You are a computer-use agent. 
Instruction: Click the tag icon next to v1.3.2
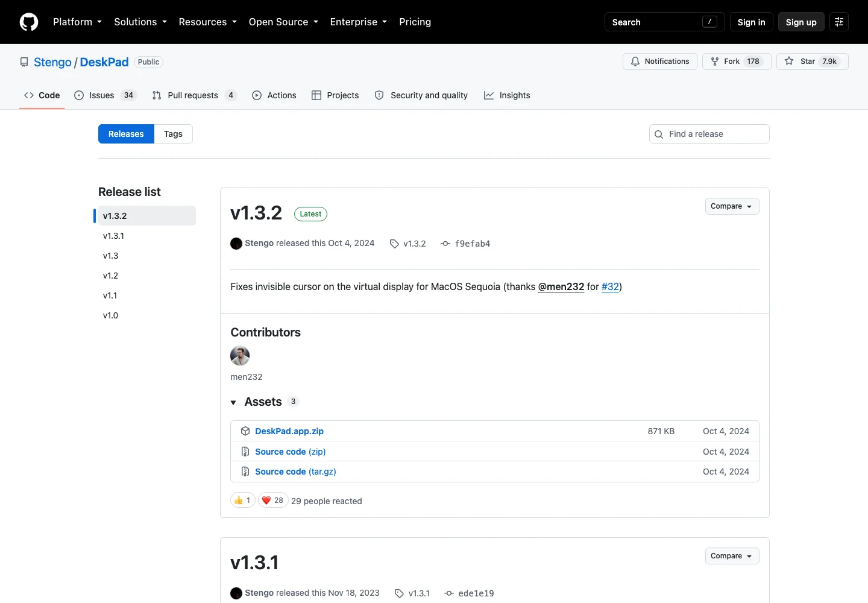click(x=394, y=244)
